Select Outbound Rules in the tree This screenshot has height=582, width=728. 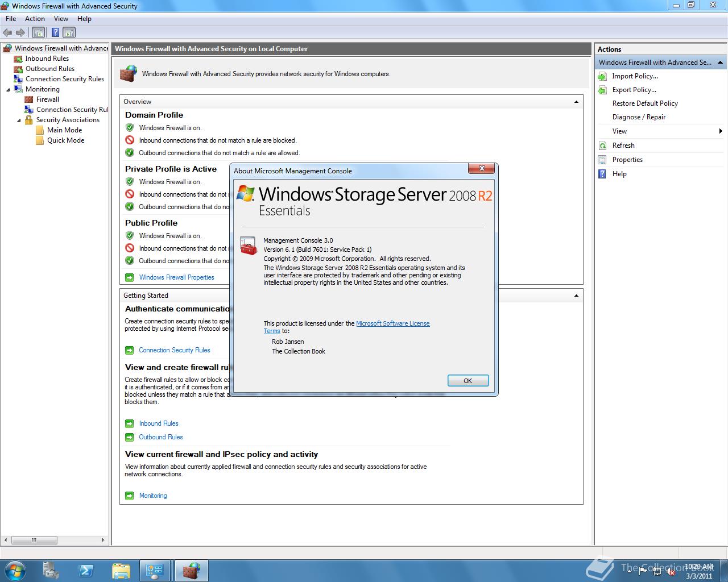(x=50, y=69)
